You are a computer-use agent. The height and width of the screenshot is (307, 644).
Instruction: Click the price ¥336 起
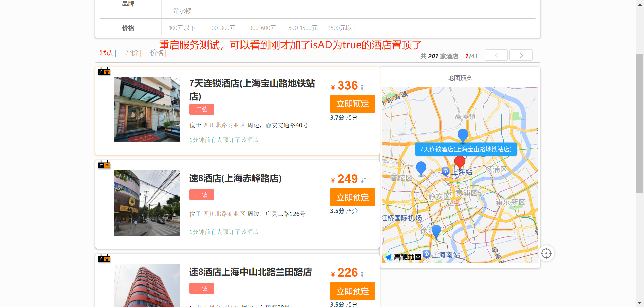[x=349, y=86]
